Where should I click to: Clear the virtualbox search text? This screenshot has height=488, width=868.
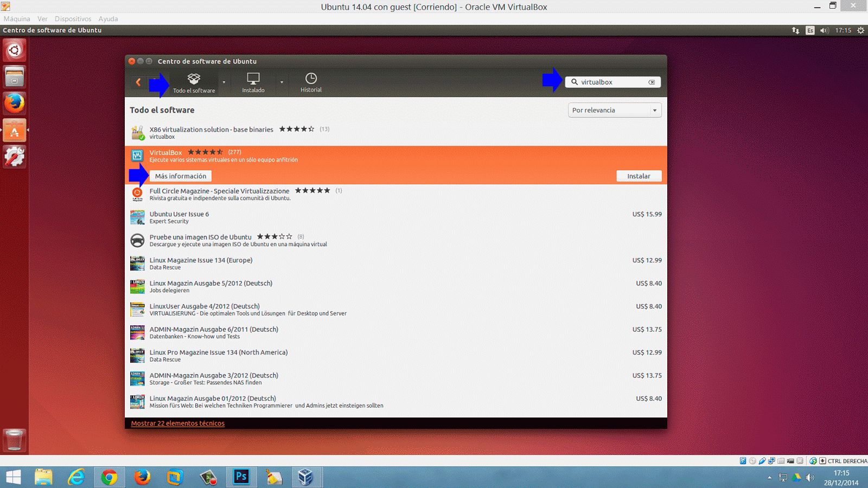pos(651,82)
